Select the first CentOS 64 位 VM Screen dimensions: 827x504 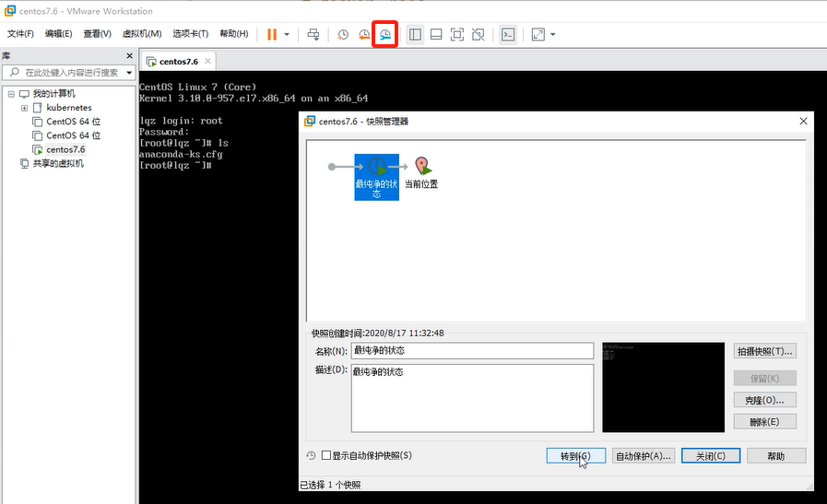point(73,122)
